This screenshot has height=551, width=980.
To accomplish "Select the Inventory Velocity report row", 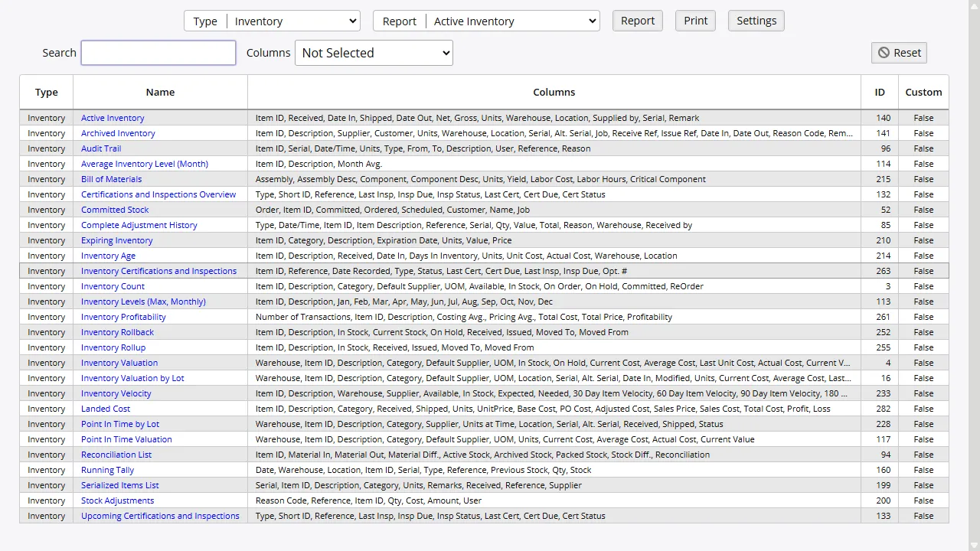I will 116,393.
